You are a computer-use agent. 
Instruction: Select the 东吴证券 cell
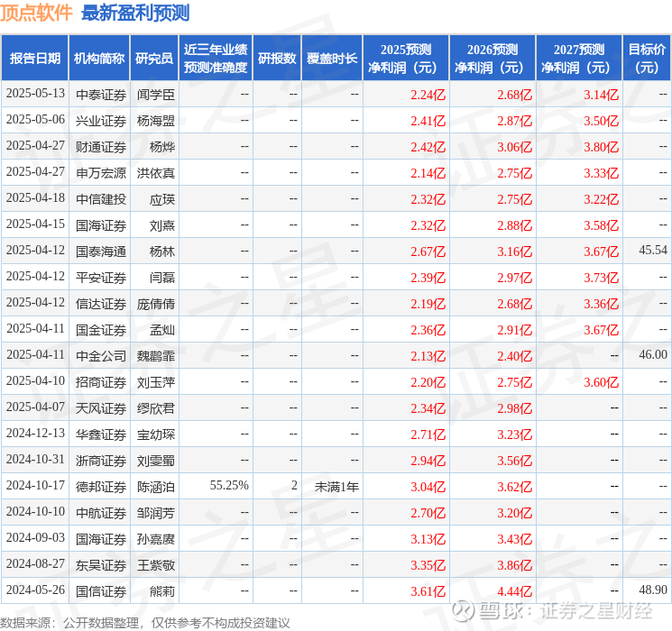click(x=101, y=565)
